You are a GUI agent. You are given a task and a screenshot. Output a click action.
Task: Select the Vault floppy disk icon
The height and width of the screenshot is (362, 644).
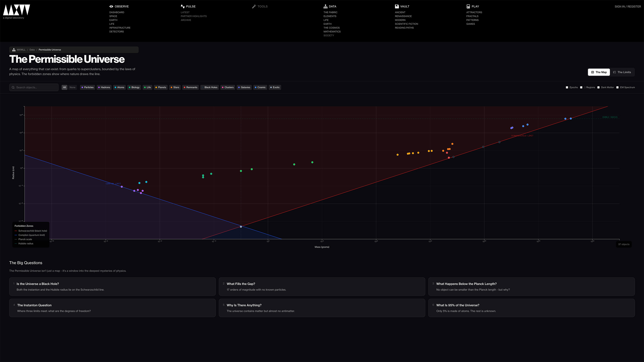click(x=396, y=6)
